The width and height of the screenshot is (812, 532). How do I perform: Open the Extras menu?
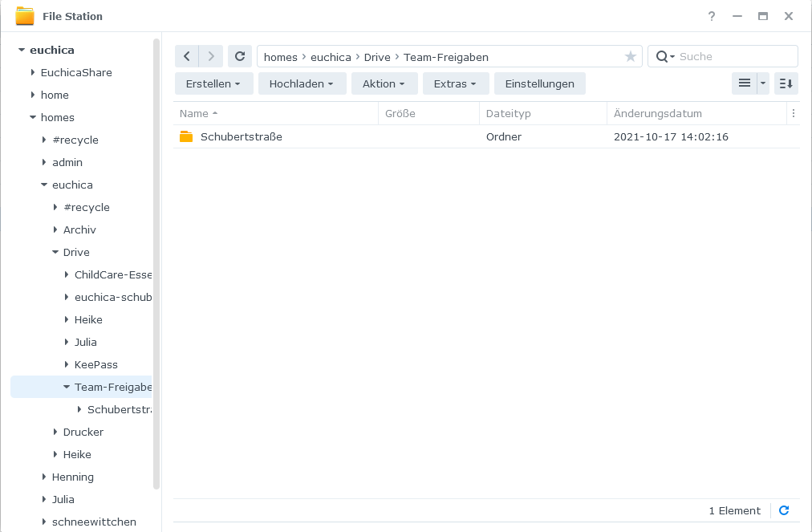click(456, 83)
